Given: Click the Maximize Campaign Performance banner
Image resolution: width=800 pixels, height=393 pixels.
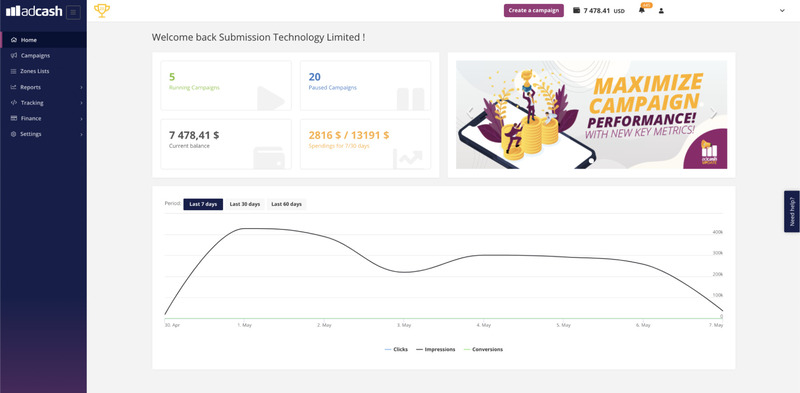Looking at the screenshot, I should 591,115.
